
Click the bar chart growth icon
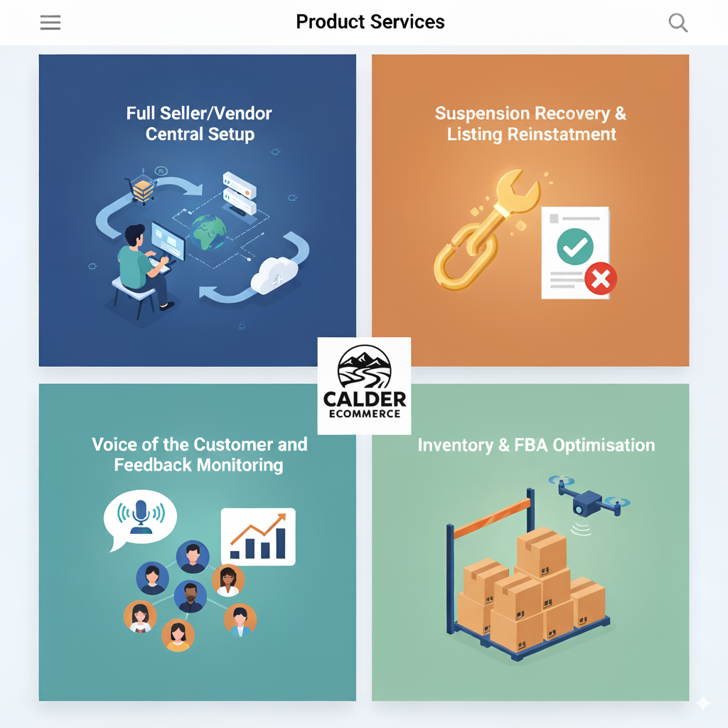click(x=257, y=537)
